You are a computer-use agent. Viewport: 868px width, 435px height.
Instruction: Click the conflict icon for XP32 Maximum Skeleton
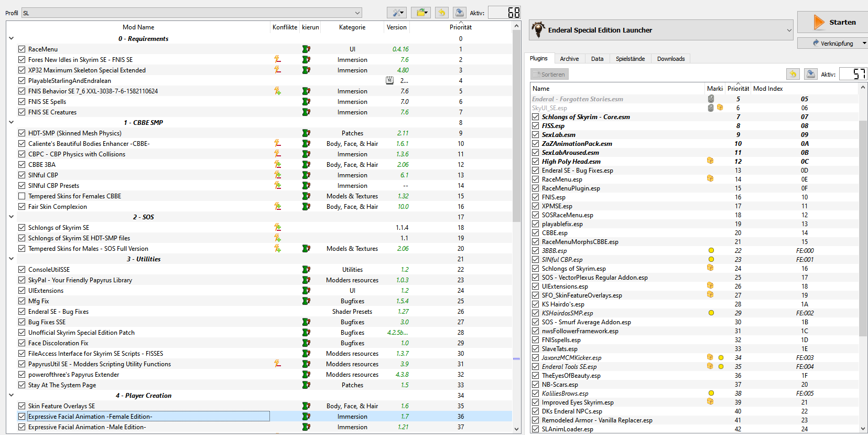click(277, 70)
